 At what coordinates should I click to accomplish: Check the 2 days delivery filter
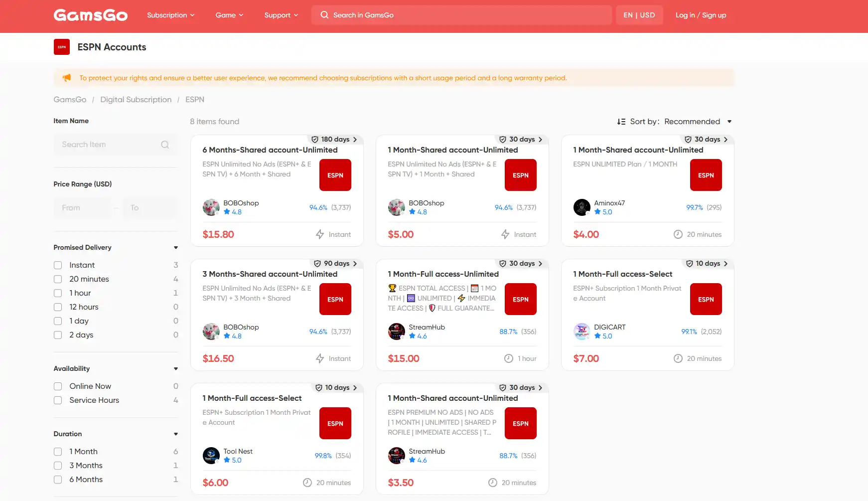58,335
